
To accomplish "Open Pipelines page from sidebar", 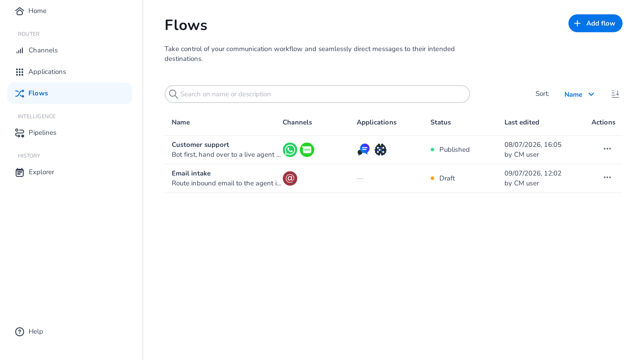I will coord(70,133).
